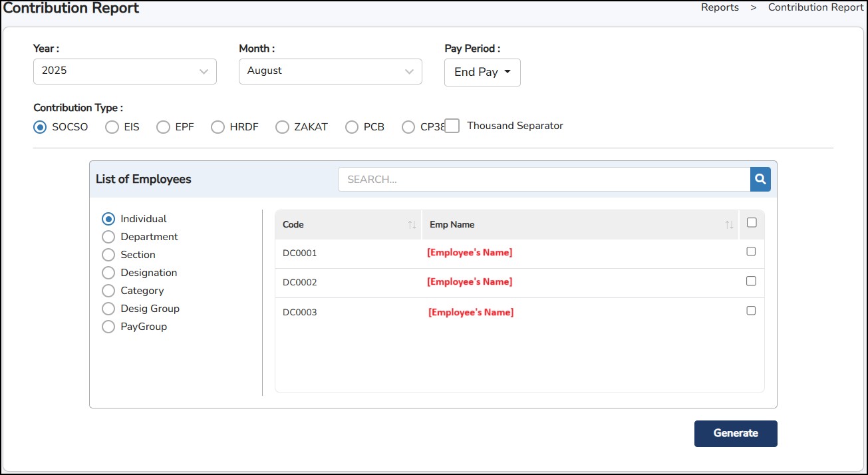Choose the EPF contribution type

164,127
